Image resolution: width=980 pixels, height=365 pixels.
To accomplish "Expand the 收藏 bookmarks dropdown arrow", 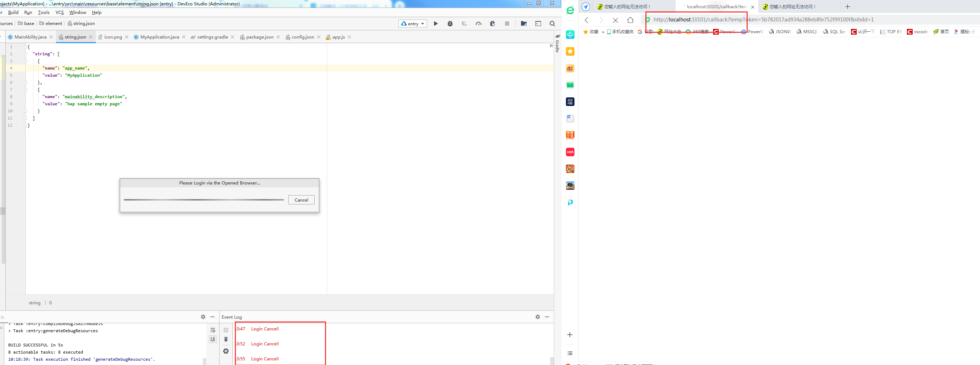I will pyautogui.click(x=603, y=32).
